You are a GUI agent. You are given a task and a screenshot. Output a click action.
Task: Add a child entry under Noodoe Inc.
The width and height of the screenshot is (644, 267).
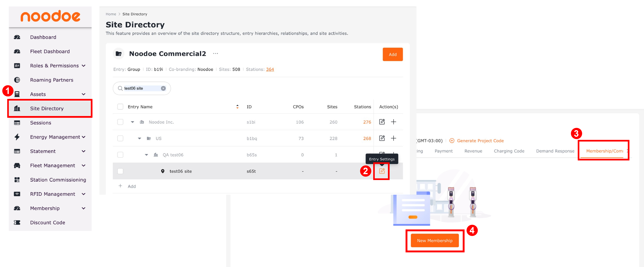point(393,122)
